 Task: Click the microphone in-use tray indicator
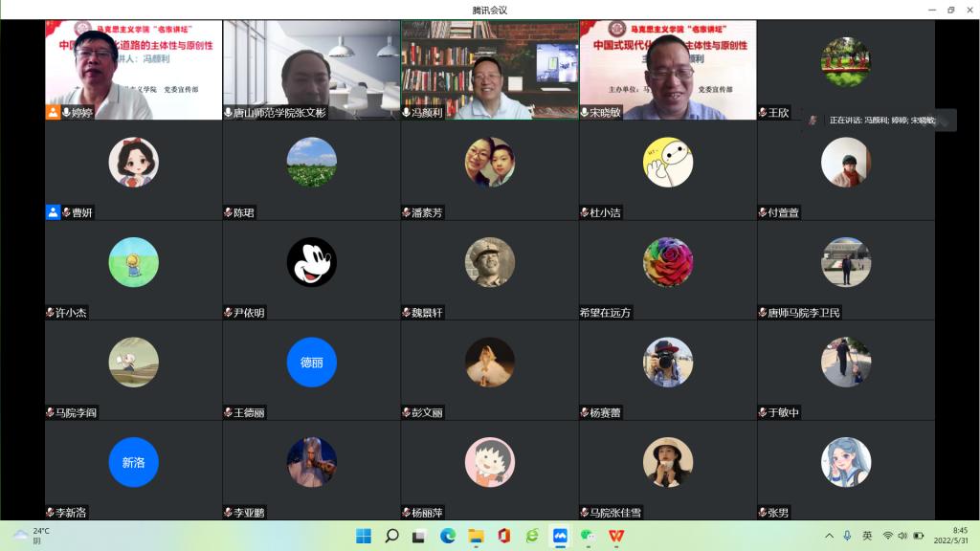[847, 536]
